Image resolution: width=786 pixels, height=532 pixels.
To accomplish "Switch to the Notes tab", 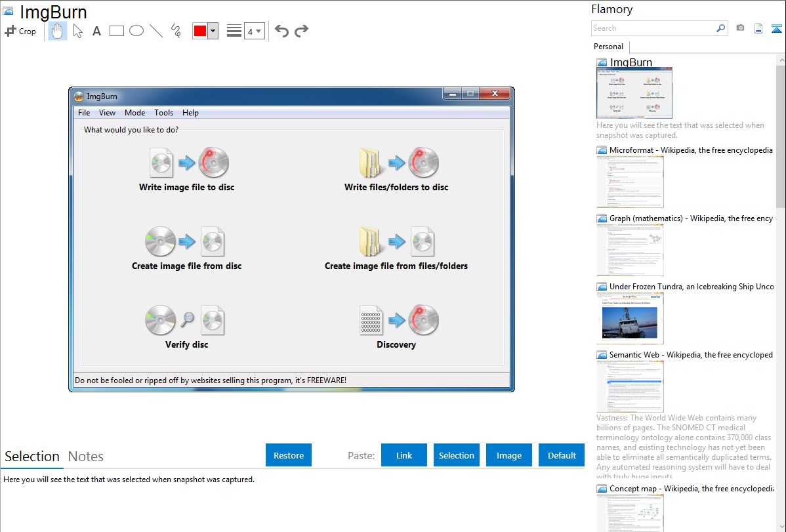I will (x=86, y=457).
